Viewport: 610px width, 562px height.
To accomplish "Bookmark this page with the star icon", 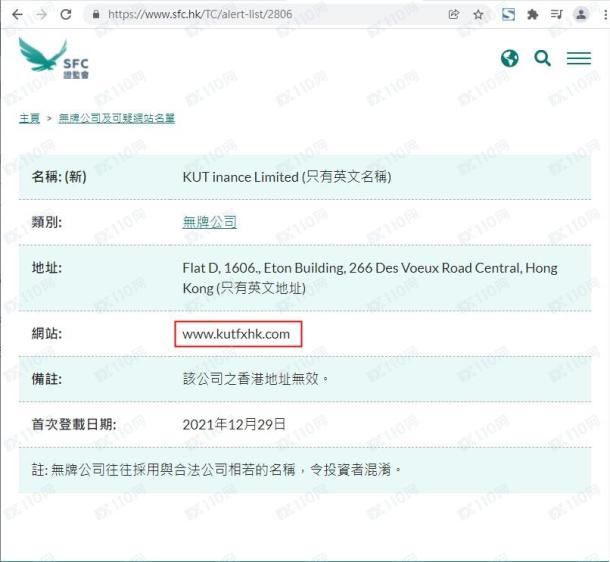I will coord(478,15).
